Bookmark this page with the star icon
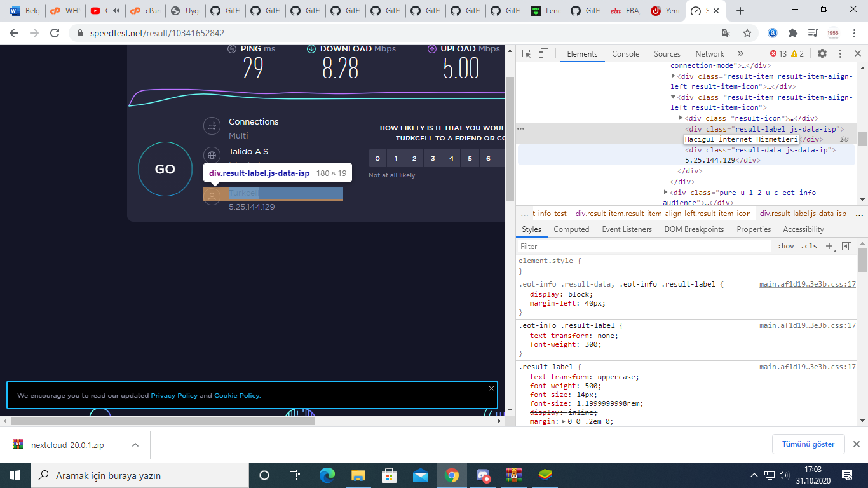 tap(747, 33)
